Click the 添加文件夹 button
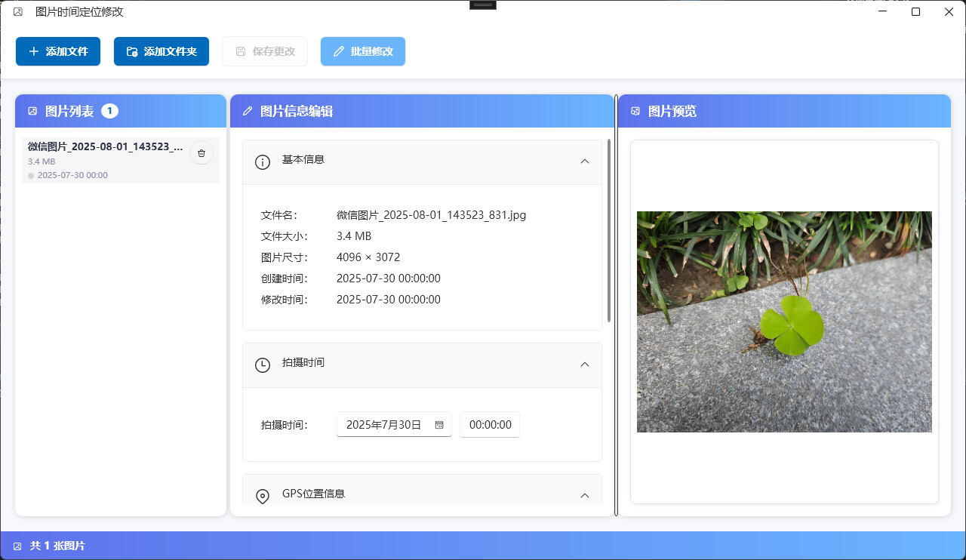This screenshot has width=966, height=560. pos(161,51)
